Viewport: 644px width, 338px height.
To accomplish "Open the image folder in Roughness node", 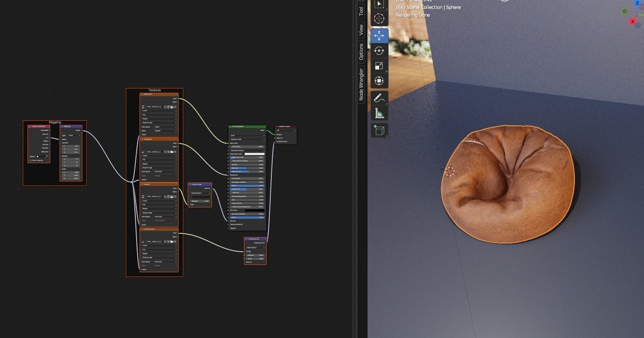I will pyautogui.click(x=172, y=152).
